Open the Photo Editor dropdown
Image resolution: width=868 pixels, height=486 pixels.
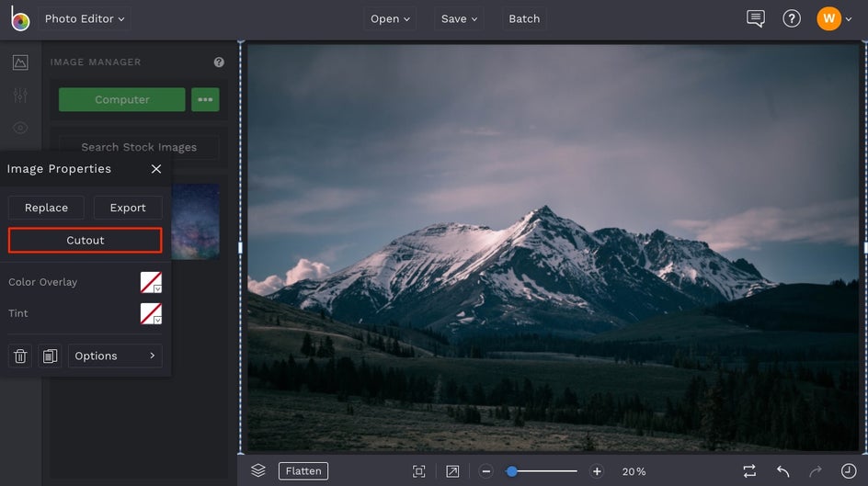pyautogui.click(x=85, y=18)
